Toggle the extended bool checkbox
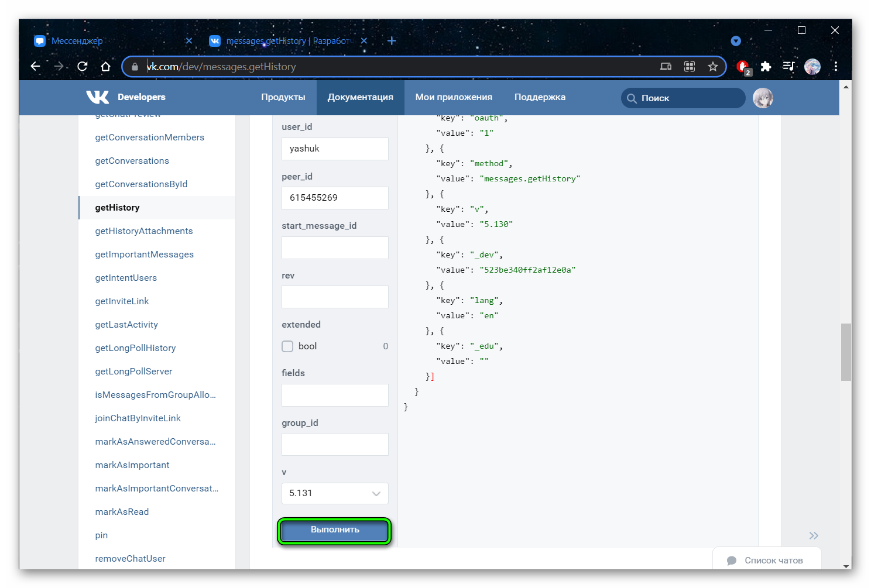The height and width of the screenshot is (588, 871). tap(287, 346)
